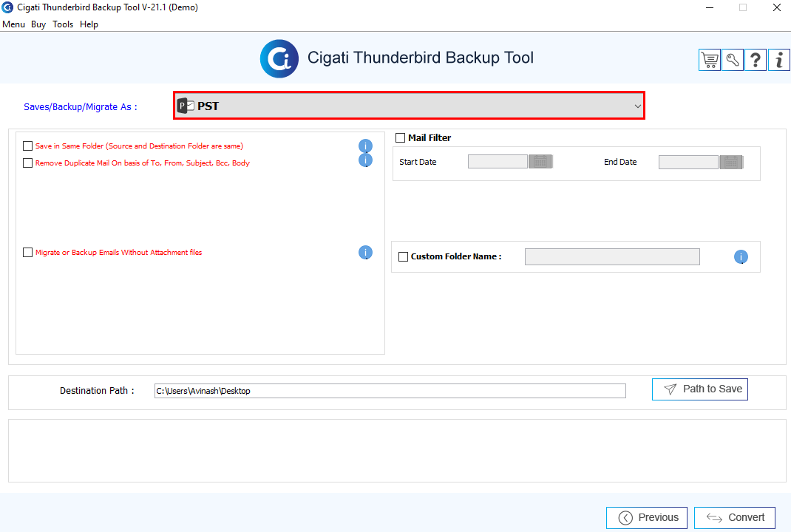This screenshot has width=791, height=532.
Task: Open the Buy menu
Action: pos(38,24)
